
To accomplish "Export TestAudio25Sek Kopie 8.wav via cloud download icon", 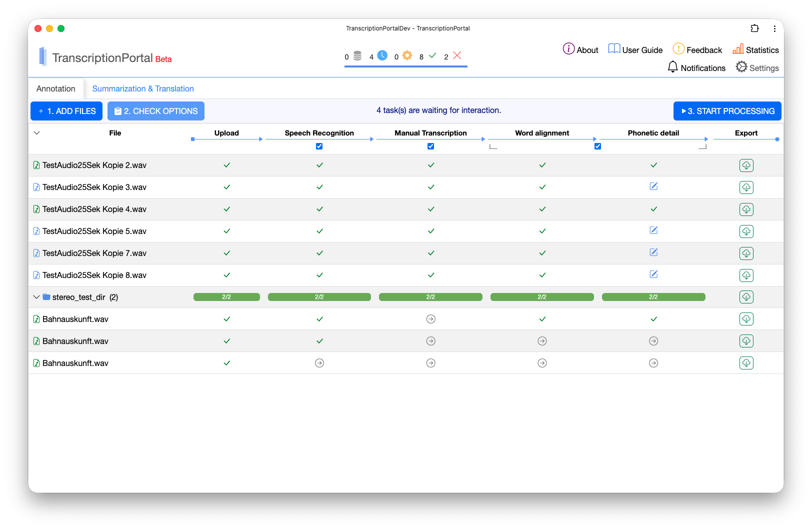I will pyautogui.click(x=746, y=275).
